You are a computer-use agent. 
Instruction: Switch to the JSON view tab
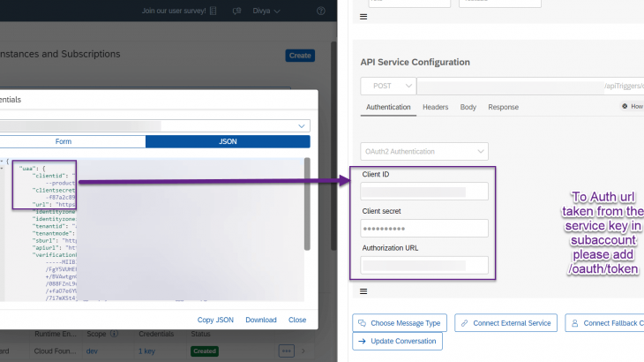coord(228,141)
